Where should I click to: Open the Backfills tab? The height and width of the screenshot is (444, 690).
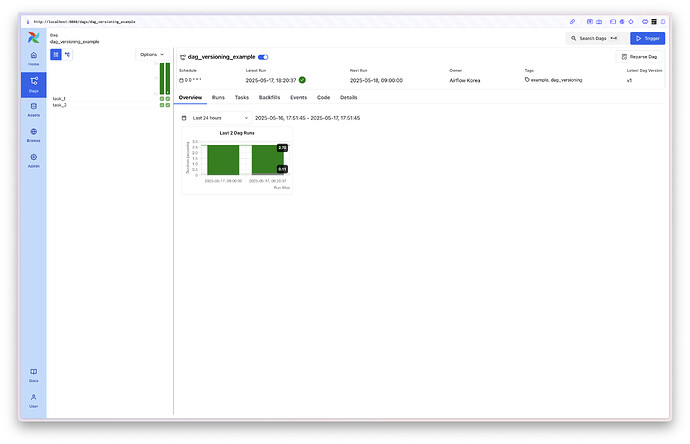tap(269, 97)
